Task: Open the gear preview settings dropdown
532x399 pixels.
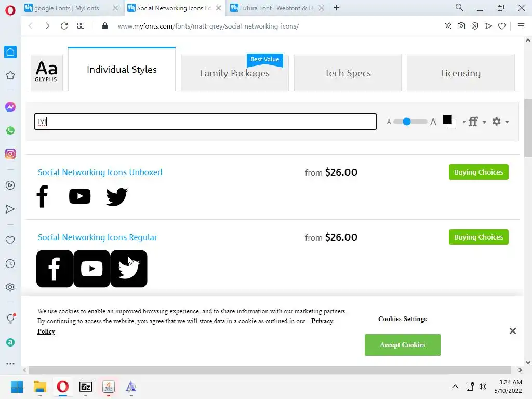Action: [x=500, y=122]
